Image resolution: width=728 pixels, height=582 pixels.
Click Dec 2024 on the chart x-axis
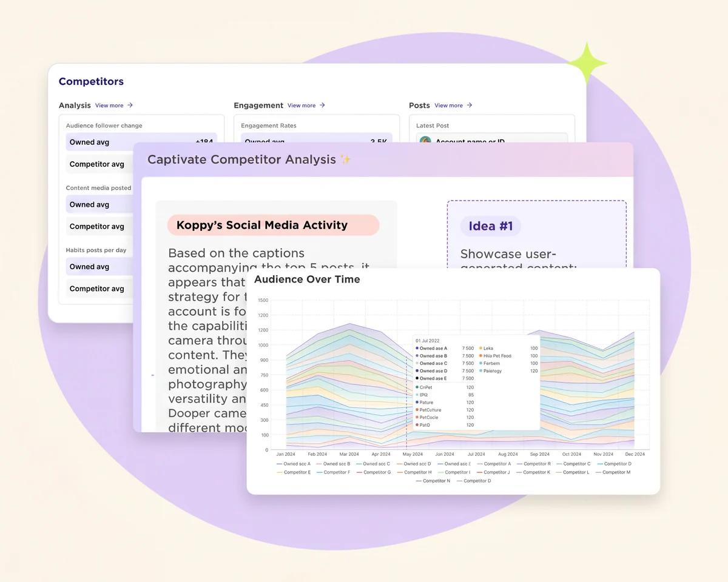(x=635, y=454)
